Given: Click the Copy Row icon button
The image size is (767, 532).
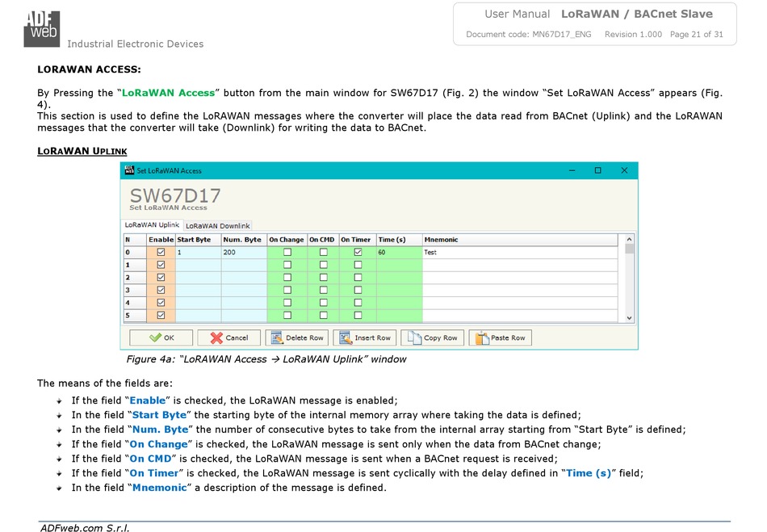Looking at the screenshot, I should 432,337.
